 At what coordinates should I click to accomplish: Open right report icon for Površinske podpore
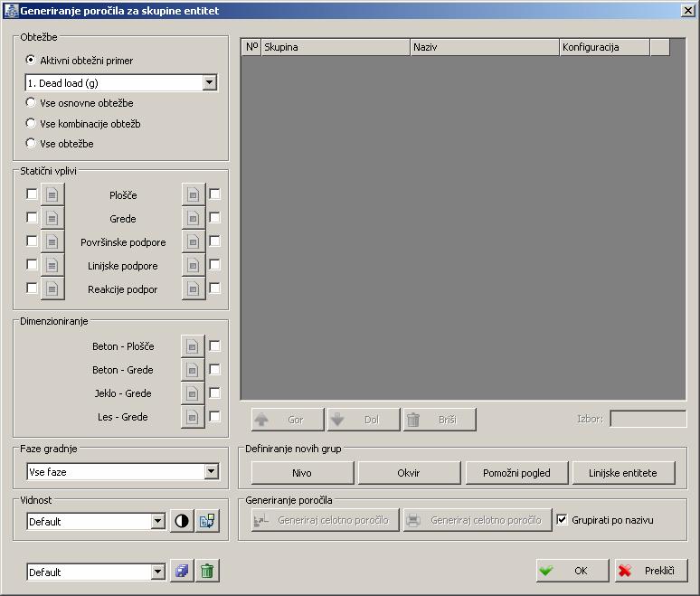pos(194,242)
